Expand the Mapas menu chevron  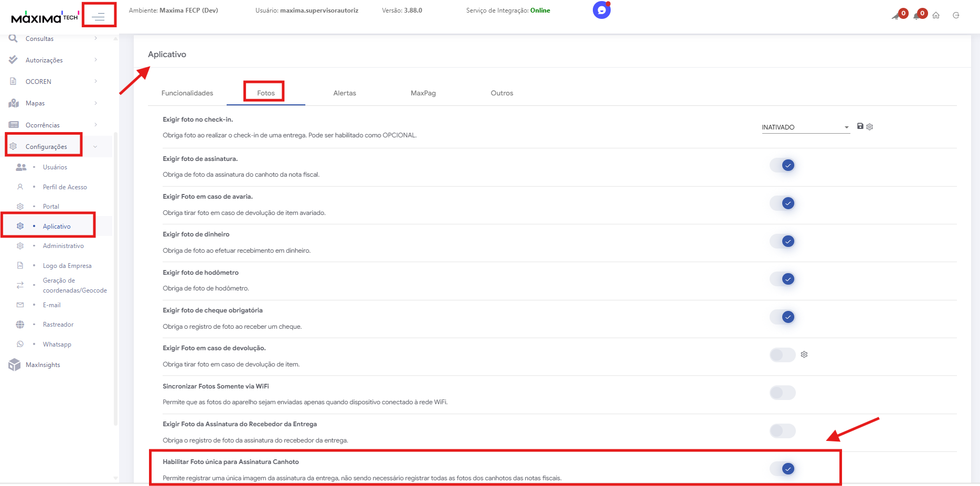pyautogui.click(x=95, y=103)
